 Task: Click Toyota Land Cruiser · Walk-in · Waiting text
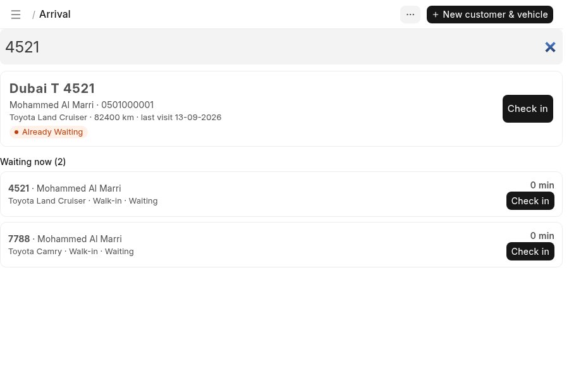tap(83, 201)
